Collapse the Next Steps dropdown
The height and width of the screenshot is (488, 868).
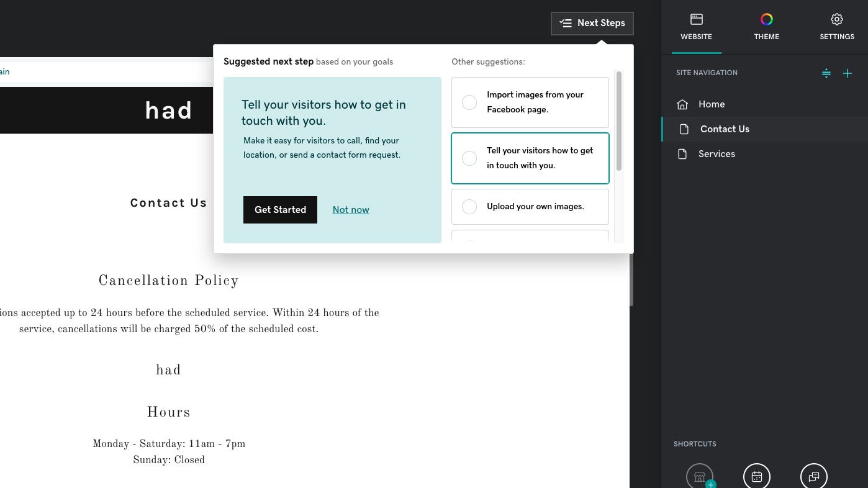pos(592,23)
